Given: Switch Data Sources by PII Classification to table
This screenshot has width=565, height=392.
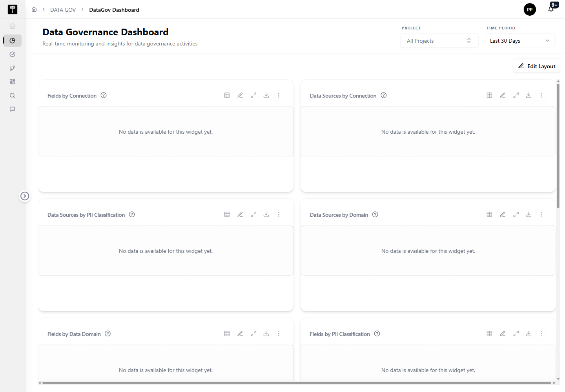Looking at the screenshot, I should (227, 214).
